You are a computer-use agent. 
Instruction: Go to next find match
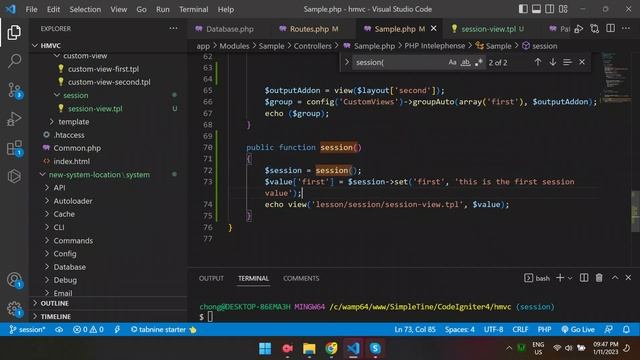click(553, 62)
